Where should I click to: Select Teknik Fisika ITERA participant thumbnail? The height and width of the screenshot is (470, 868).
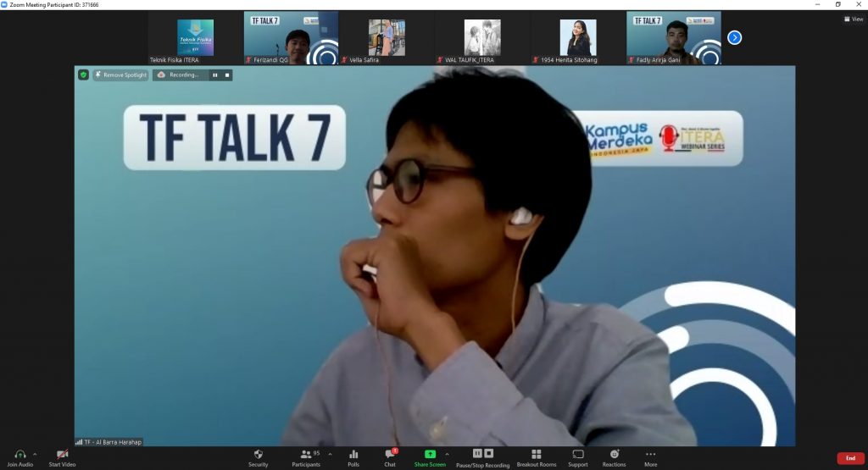[196, 38]
